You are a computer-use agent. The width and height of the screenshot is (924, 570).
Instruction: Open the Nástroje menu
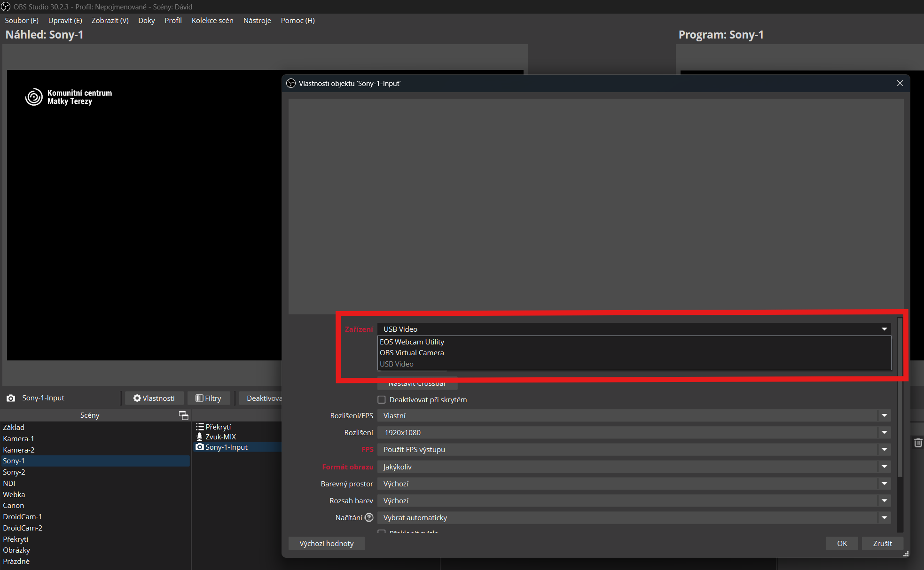(257, 20)
